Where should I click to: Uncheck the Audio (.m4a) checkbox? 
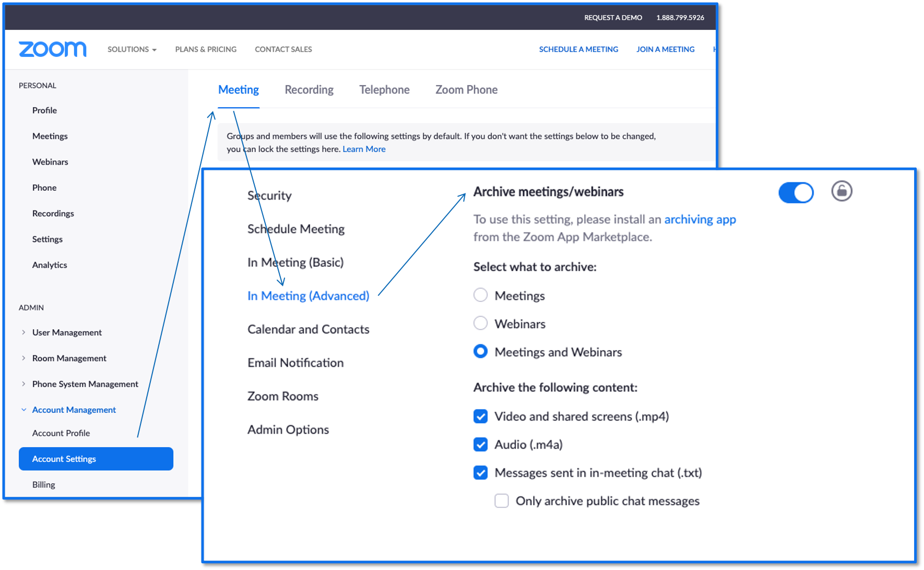(480, 445)
